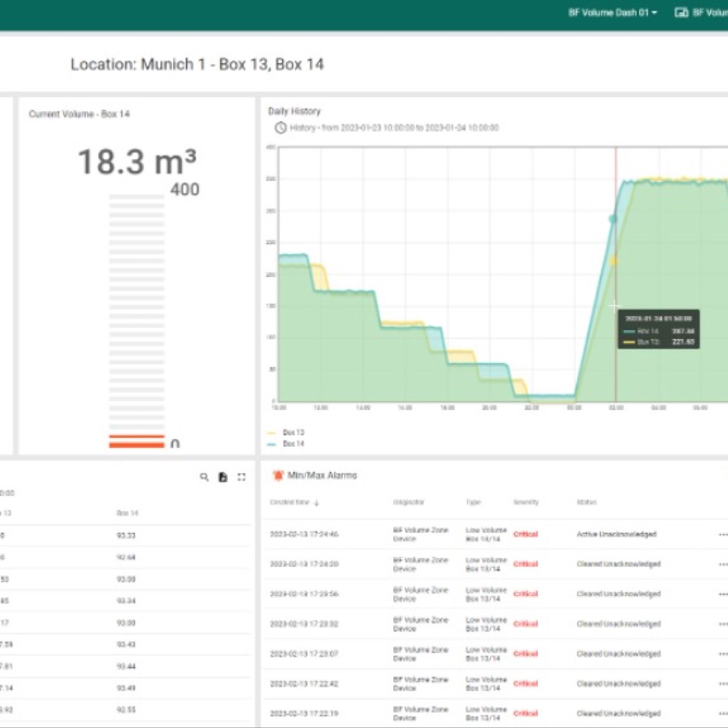The height and width of the screenshot is (728, 728).
Task: Sort alarms by the Status column
Action: (587, 502)
